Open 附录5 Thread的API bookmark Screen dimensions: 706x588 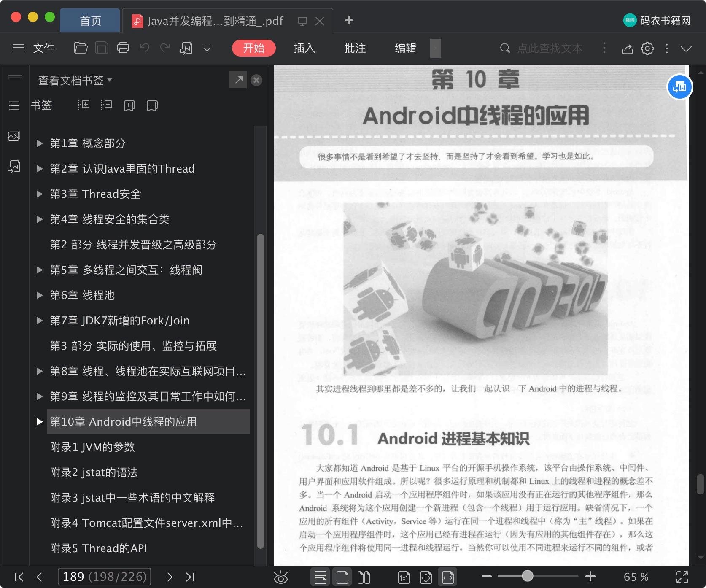(x=98, y=548)
